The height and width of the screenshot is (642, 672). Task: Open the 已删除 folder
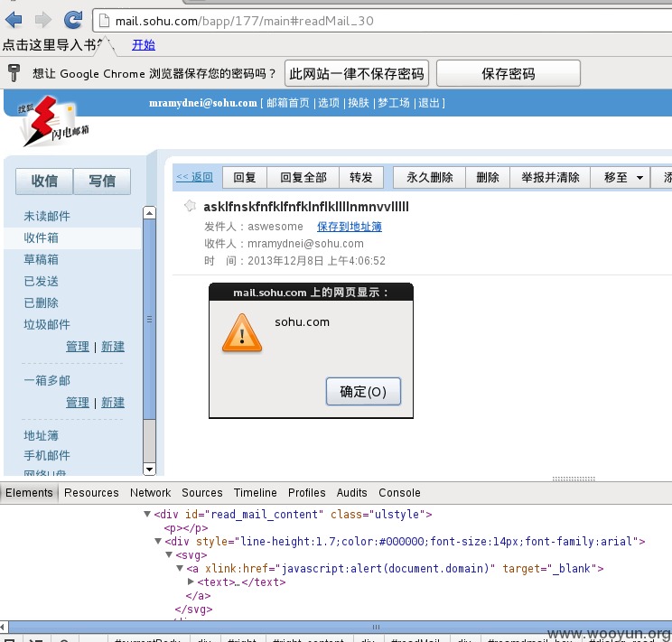click(x=42, y=302)
